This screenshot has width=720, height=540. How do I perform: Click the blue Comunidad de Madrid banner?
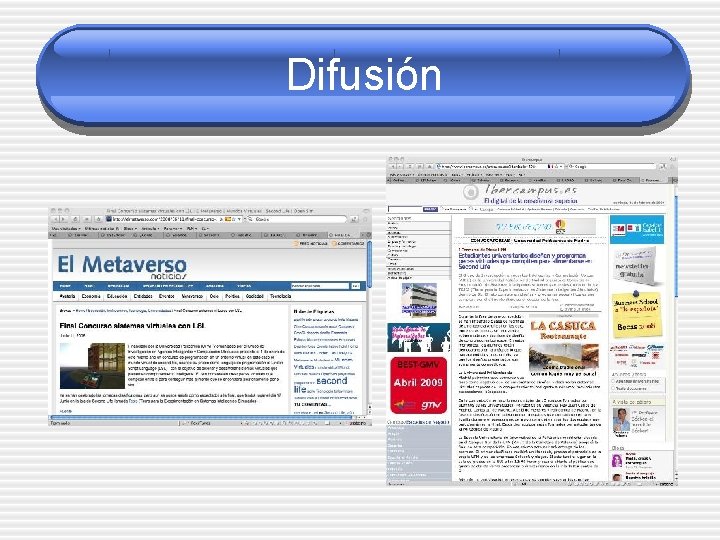pos(636,229)
